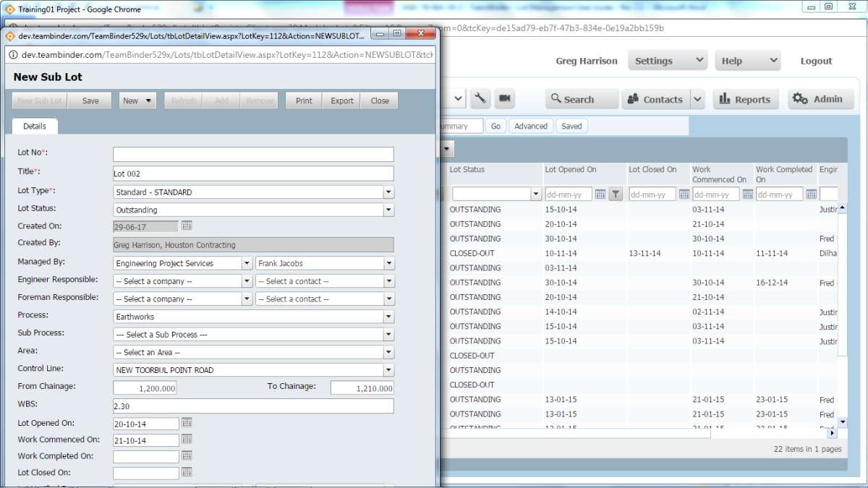868x488 pixels.
Task: Click the filter funnel icon in Lot Opened On column
Action: pos(616,194)
